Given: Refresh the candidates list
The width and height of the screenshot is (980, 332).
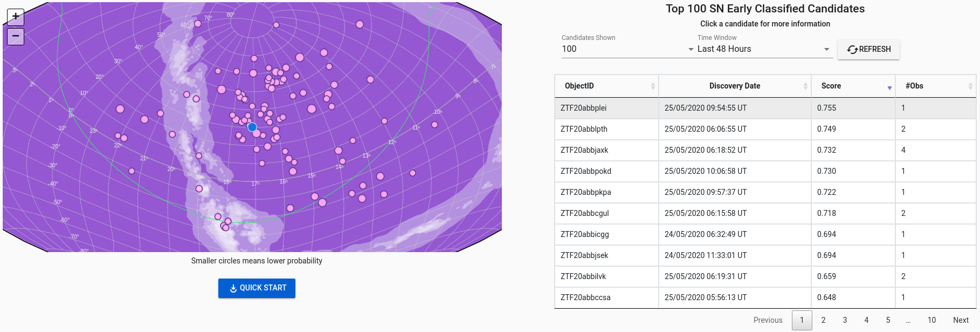Looking at the screenshot, I should [868, 49].
